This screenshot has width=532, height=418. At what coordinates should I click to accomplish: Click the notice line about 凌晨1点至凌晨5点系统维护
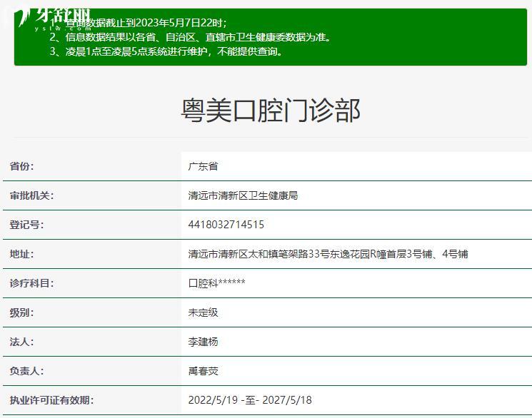[x=166, y=51]
